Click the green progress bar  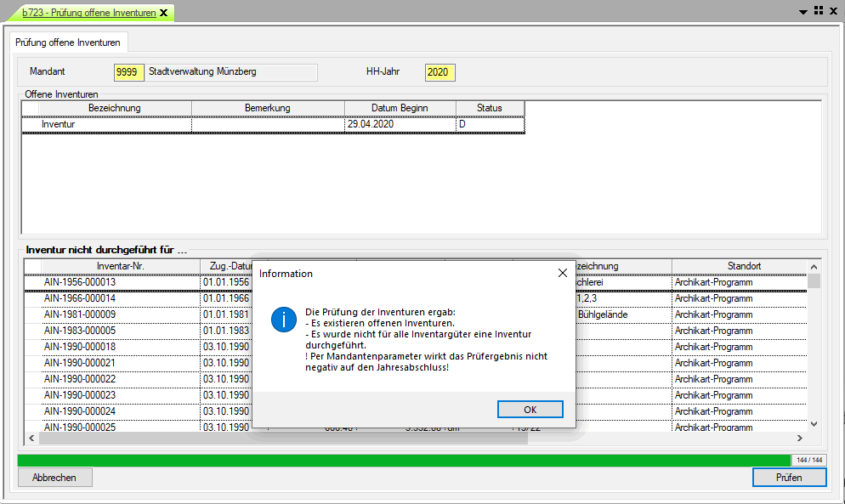pos(404,460)
